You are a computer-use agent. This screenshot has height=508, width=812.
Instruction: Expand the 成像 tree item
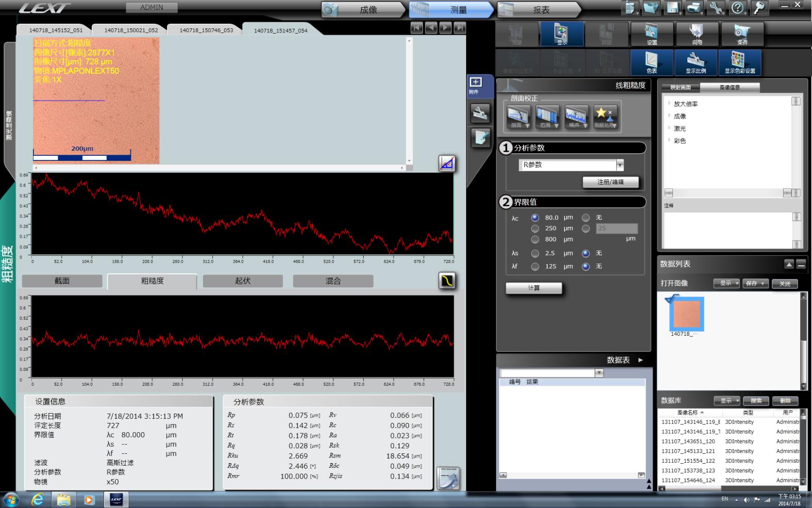[x=669, y=116]
